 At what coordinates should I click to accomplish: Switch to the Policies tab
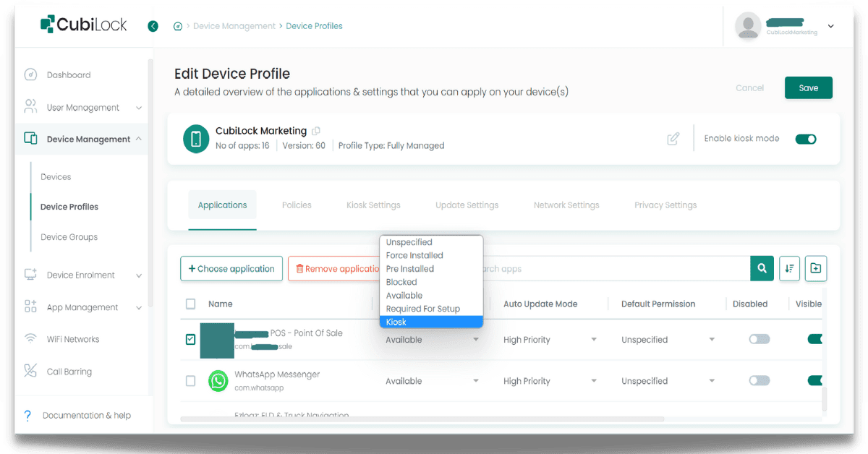(x=297, y=205)
